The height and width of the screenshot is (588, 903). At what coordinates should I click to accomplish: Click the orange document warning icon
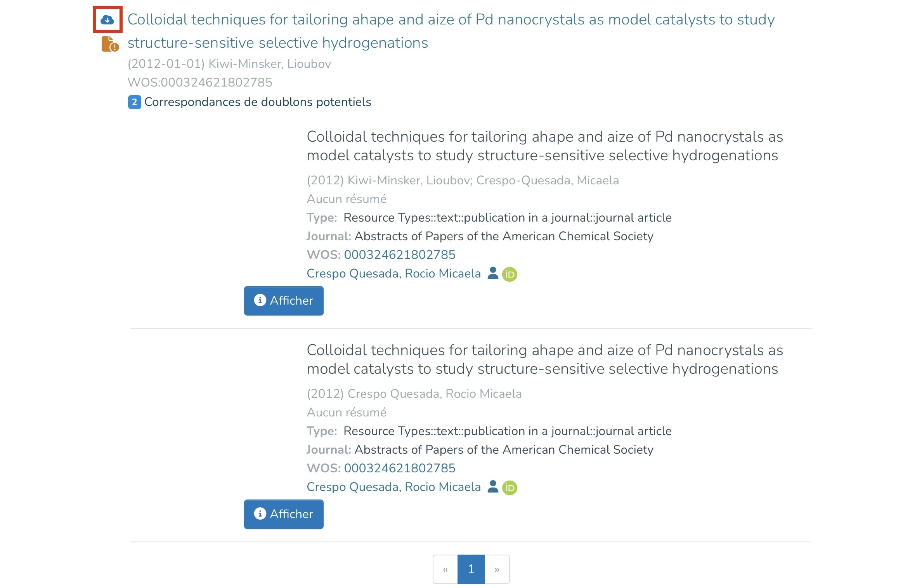110,44
